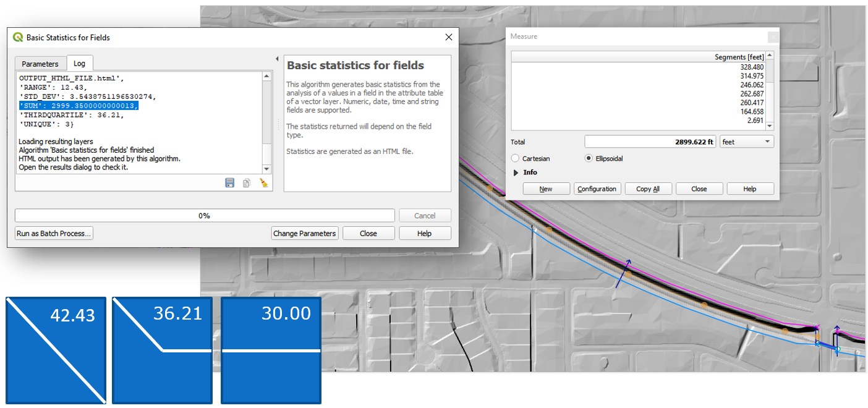The image size is (868, 408).
Task: Click the 0% progress bar
Action: click(x=205, y=216)
